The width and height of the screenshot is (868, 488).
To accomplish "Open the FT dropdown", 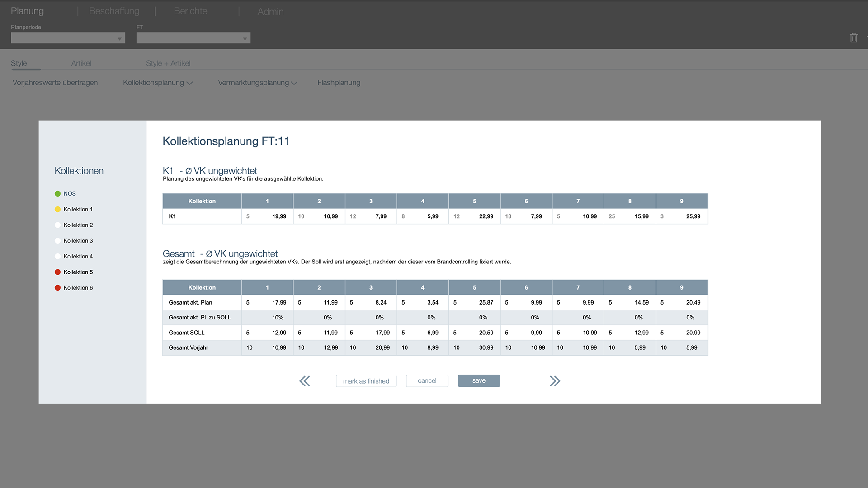I will pos(193,38).
